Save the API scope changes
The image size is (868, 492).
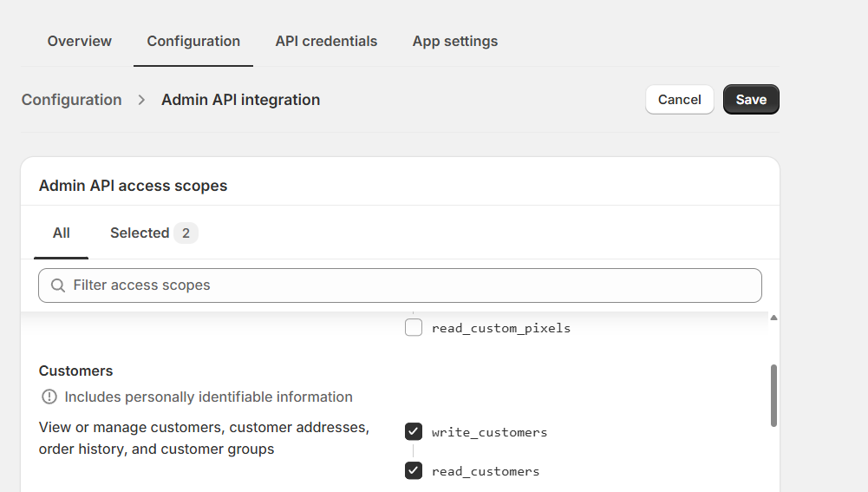[x=751, y=100]
